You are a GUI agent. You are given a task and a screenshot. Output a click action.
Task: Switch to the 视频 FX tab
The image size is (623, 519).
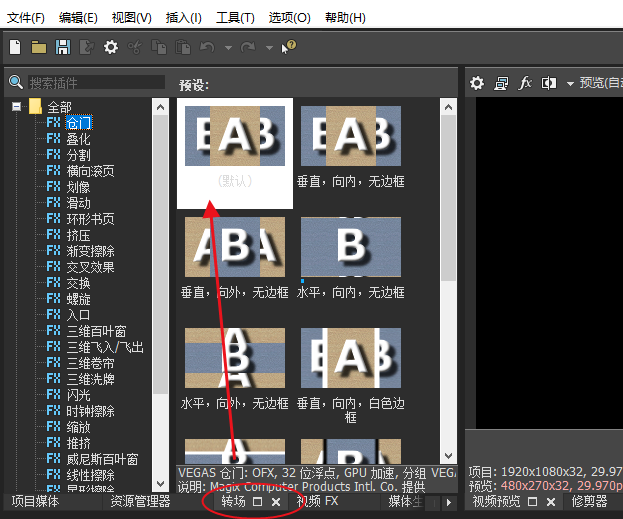pyautogui.click(x=318, y=501)
